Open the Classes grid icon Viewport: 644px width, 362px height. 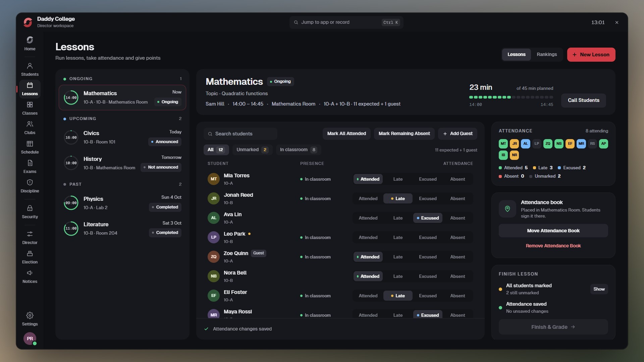(x=30, y=105)
